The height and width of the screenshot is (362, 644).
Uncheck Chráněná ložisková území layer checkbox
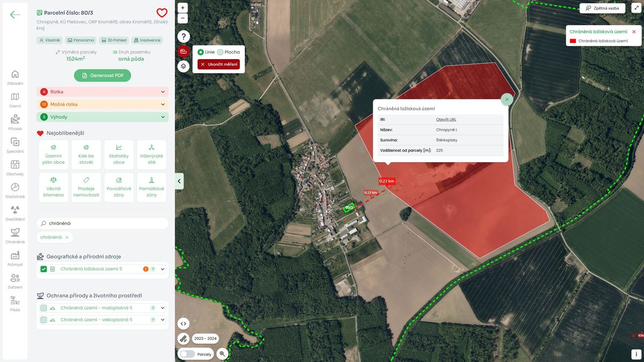[x=43, y=269]
